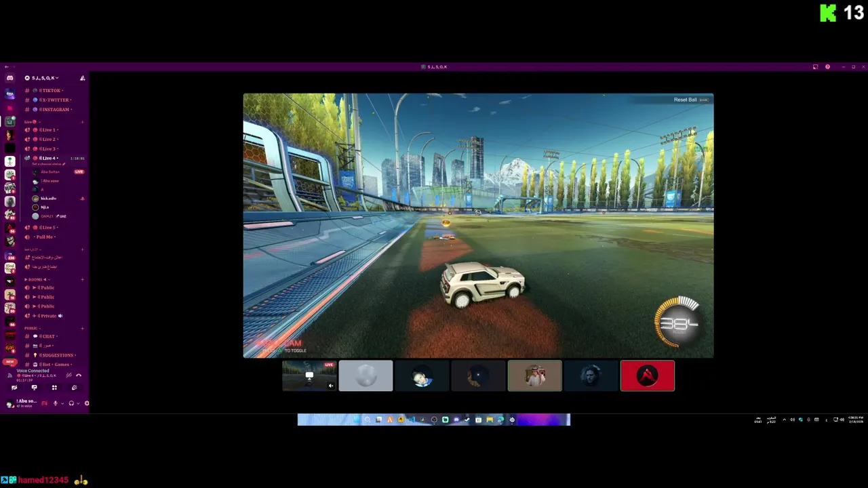Open User Settings gear icon
This screenshot has height=488, width=868.
(x=86, y=403)
